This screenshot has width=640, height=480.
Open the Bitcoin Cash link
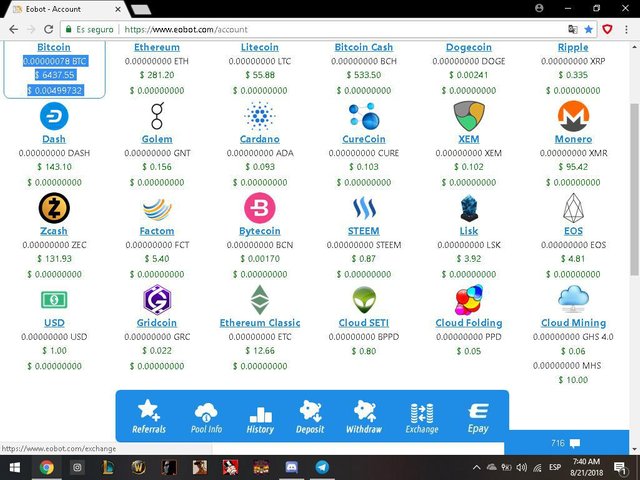(364, 47)
